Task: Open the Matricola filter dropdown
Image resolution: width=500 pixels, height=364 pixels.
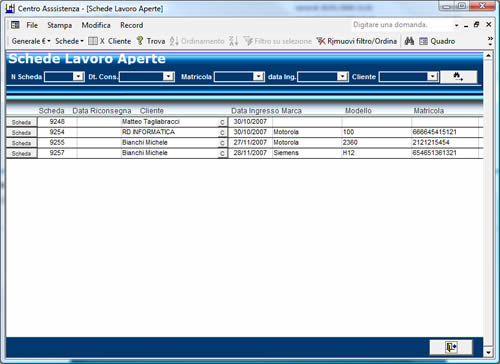Action: tap(258, 77)
